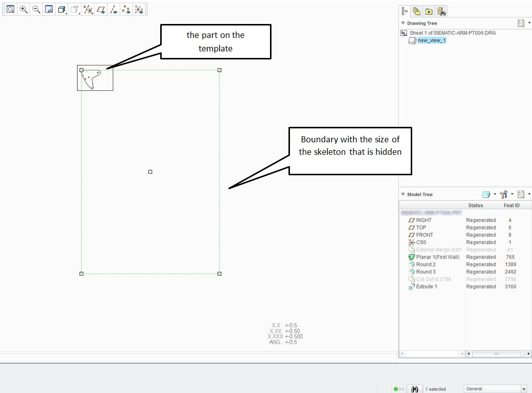Toggle datum plane display
This screenshot has width=532, height=393.
pos(101,9)
